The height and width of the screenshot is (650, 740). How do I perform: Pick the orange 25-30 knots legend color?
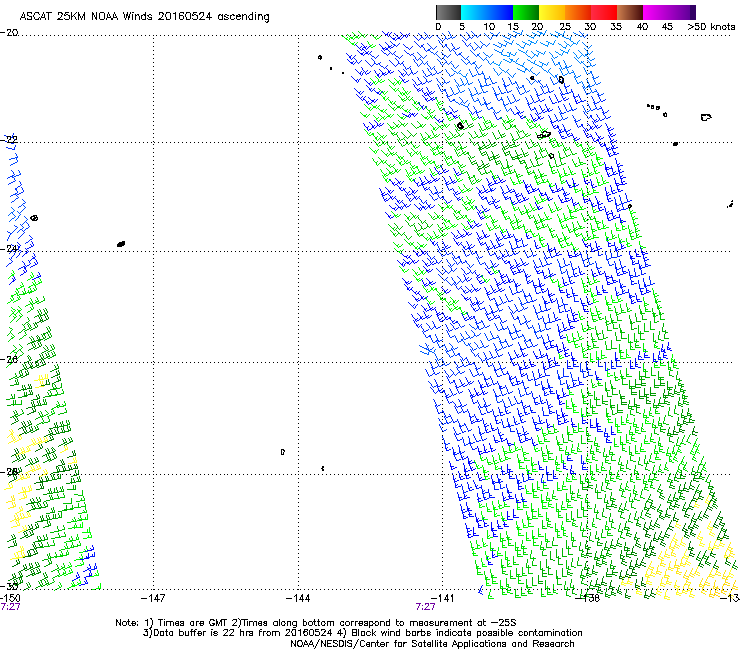pos(578,12)
